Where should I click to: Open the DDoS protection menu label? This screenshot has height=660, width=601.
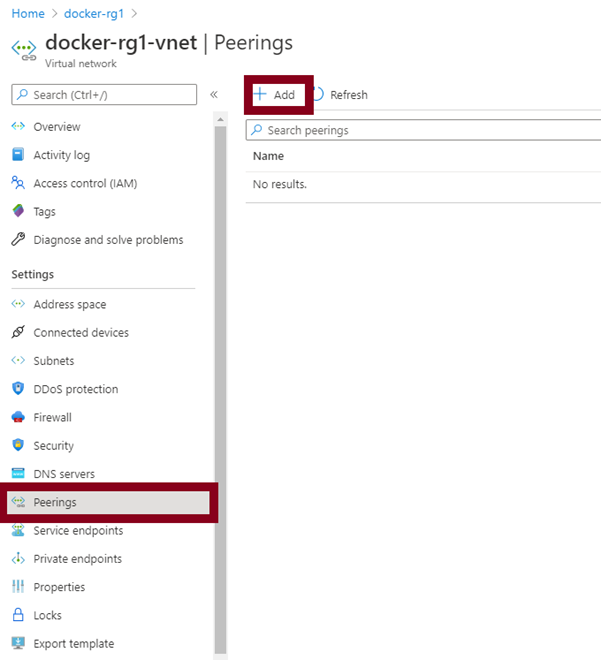click(76, 389)
